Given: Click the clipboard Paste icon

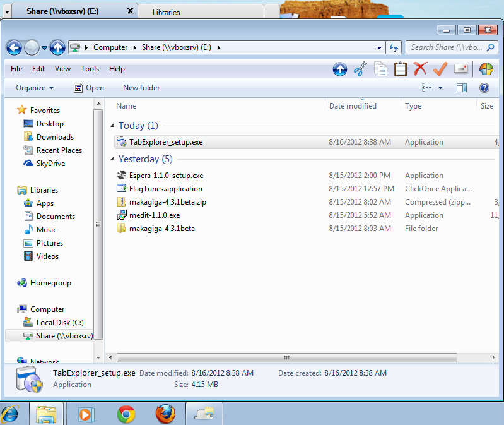Looking at the screenshot, I should (x=401, y=69).
